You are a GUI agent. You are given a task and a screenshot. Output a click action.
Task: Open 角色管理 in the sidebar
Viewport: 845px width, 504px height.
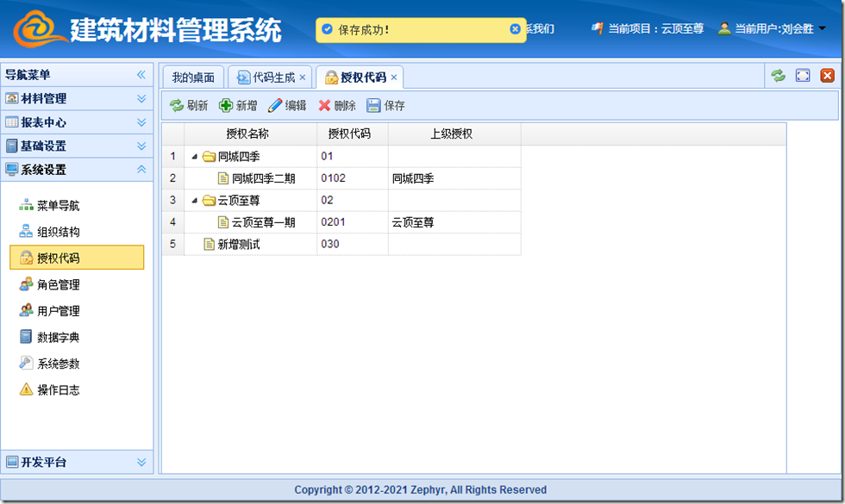pyautogui.click(x=59, y=284)
